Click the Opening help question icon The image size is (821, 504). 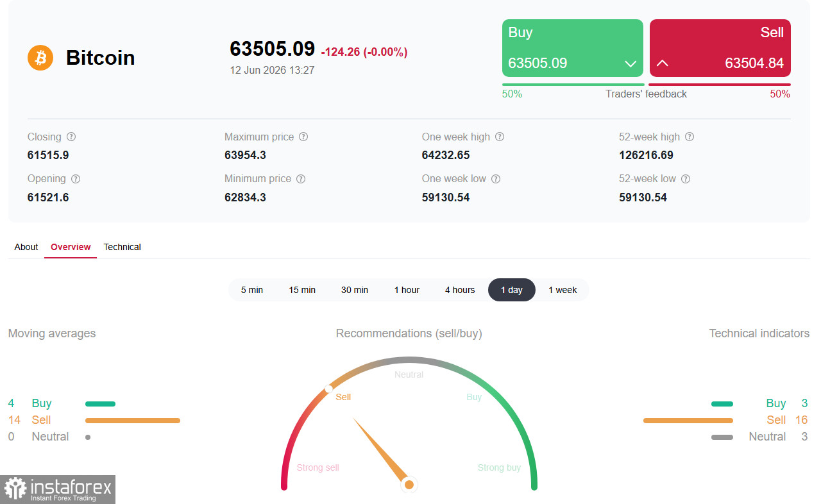coord(76,179)
